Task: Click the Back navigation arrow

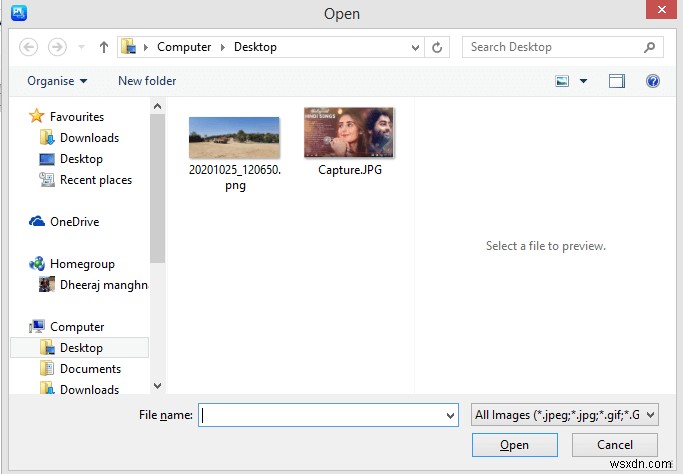Action: [28, 47]
